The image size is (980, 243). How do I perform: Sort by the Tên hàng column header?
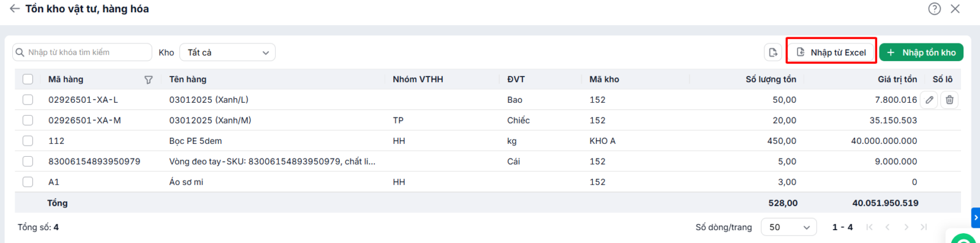click(188, 80)
